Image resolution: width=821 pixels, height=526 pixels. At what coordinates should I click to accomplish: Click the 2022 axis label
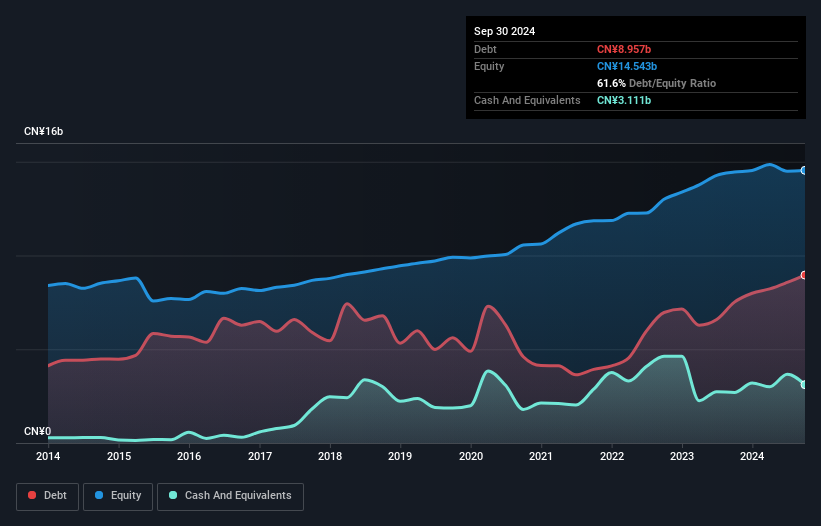(x=612, y=456)
